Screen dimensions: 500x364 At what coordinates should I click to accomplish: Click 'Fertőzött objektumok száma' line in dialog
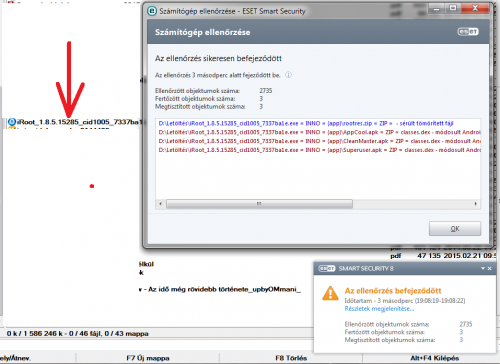(x=209, y=99)
